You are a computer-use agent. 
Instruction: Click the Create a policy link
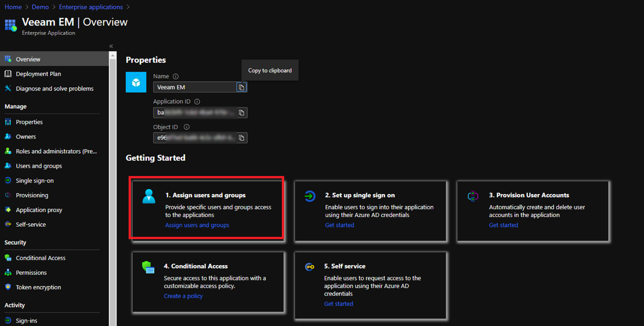tap(183, 296)
